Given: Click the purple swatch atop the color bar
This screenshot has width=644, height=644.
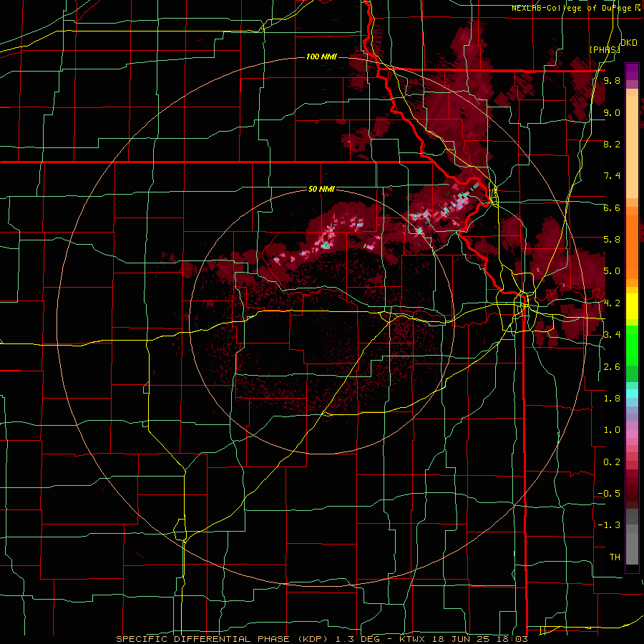Looking at the screenshot, I should (x=632, y=72).
